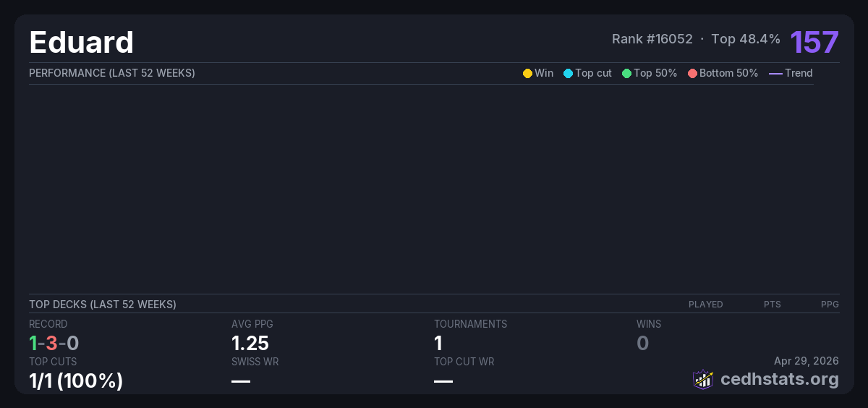
Task: Click the purple Trend line marker
Action: pos(775,73)
